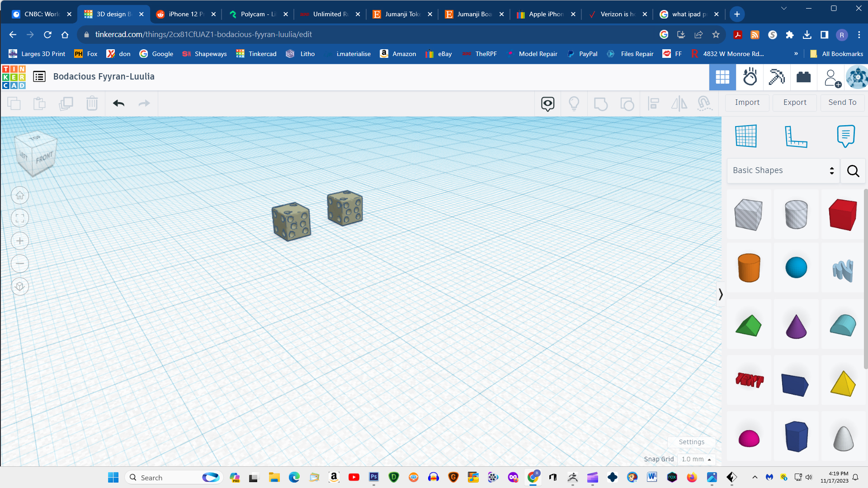Select the teal Round Roof shape
The image size is (868, 488).
tap(843, 325)
